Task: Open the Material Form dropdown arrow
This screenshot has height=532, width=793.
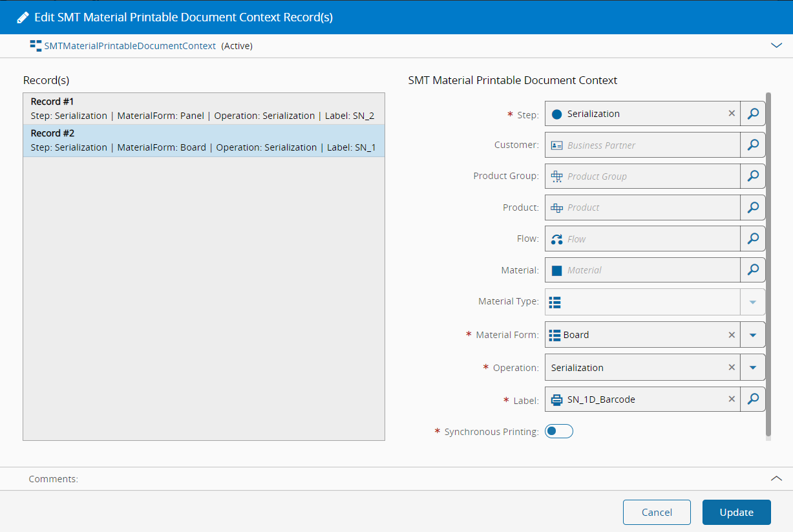Action: [752, 335]
